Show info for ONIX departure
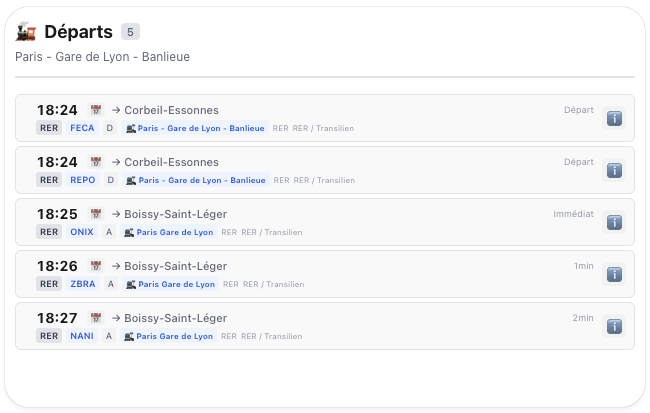This screenshot has width=650, height=413. click(x=614, y=223)
